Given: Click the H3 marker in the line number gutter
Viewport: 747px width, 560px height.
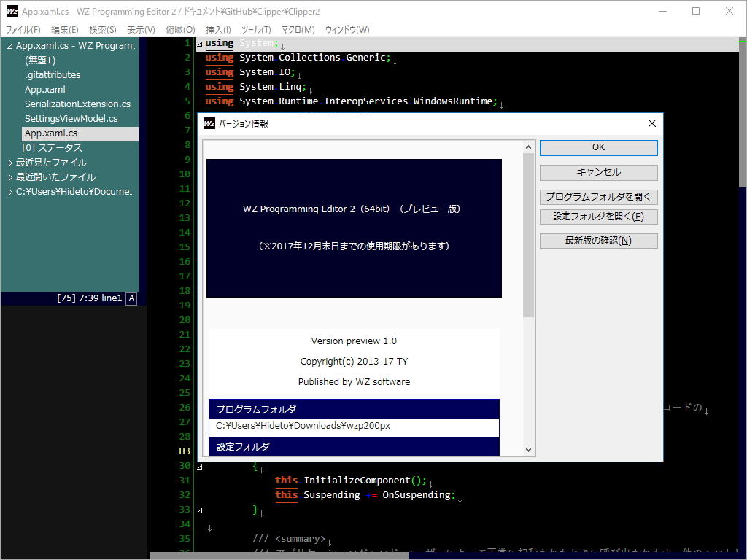Looking at the screenshot, I should pyautogui.click(x=185, y=451).
